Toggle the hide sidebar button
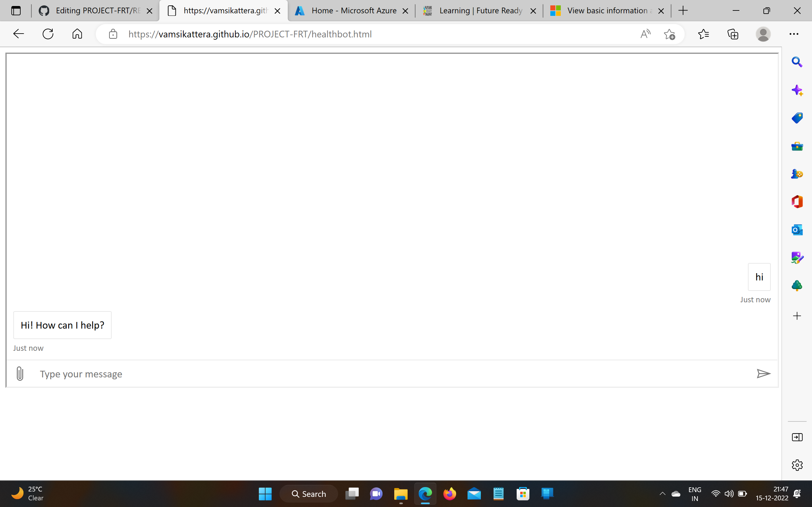The image size is (812, 507). (797, 437)
